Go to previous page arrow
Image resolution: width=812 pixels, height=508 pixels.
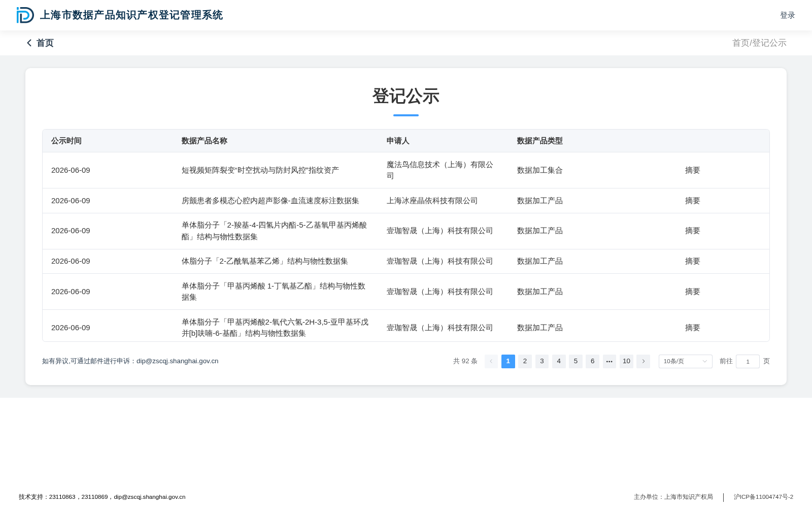click(x=491, y=361)
